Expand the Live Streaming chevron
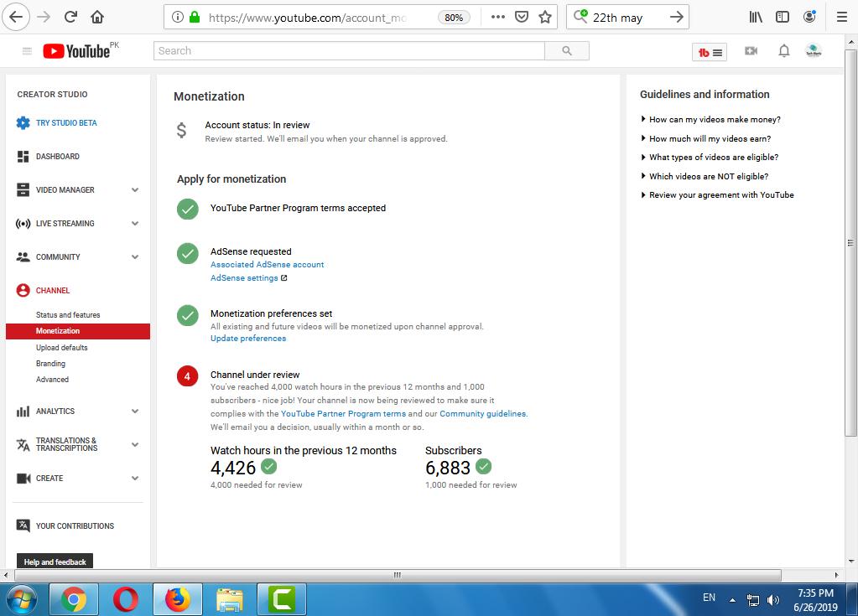The height and width of the screenshot is (616, 858). point(134,223)
